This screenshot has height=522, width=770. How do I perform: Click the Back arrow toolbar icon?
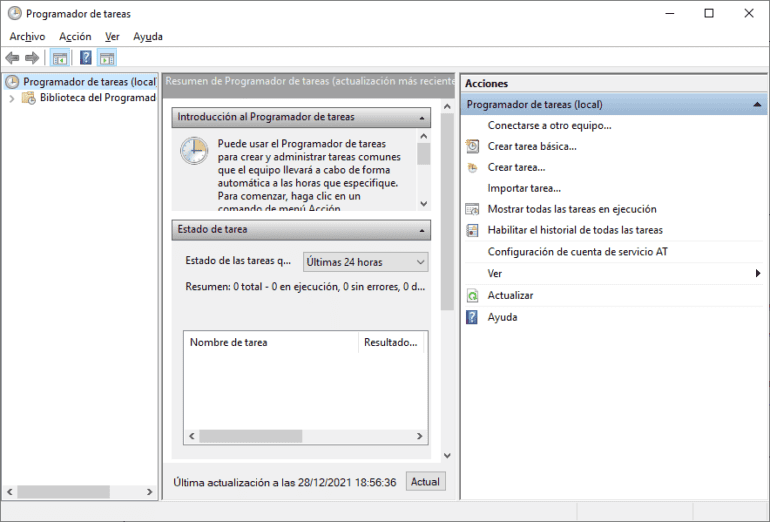click(12, 58)
